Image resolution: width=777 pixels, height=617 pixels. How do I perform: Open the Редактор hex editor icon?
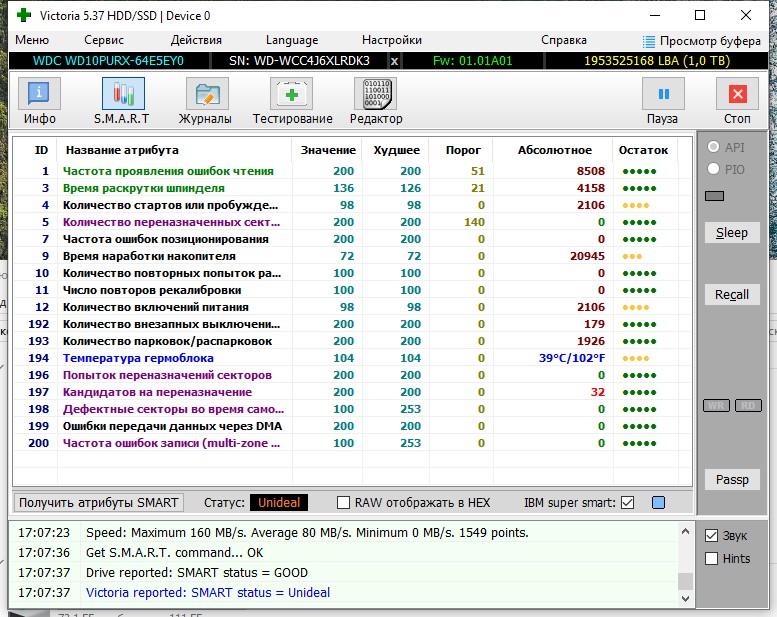pyautogui.click(x=376, y=94)
